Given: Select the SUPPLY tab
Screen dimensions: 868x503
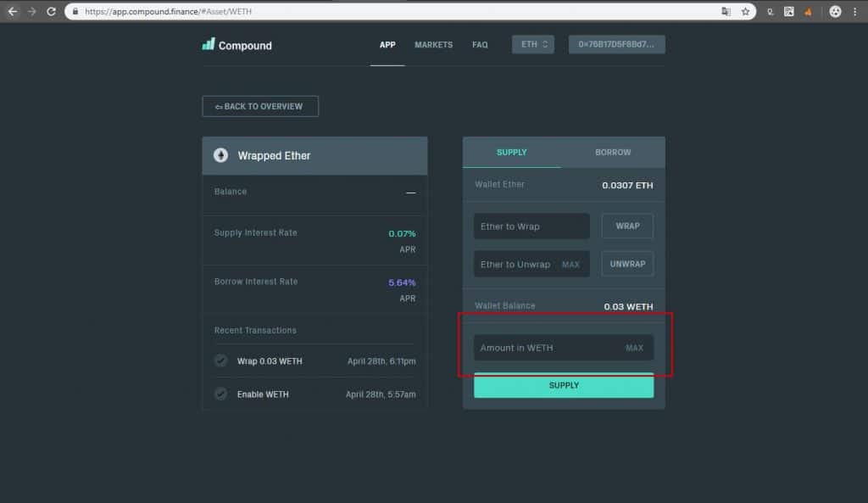Looking at the screenshot, I should [x=511, y=153].
